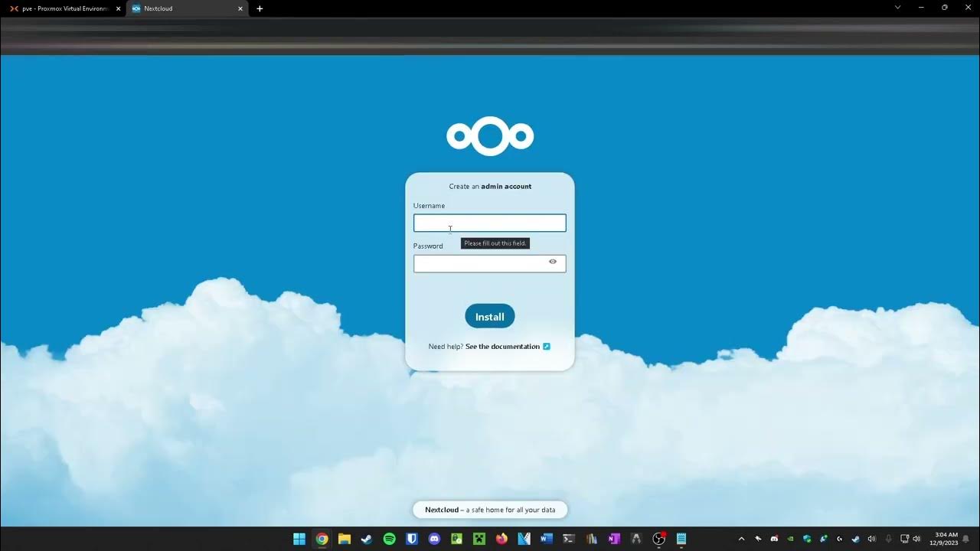Expand hidden system tray icons

[741, 539]
